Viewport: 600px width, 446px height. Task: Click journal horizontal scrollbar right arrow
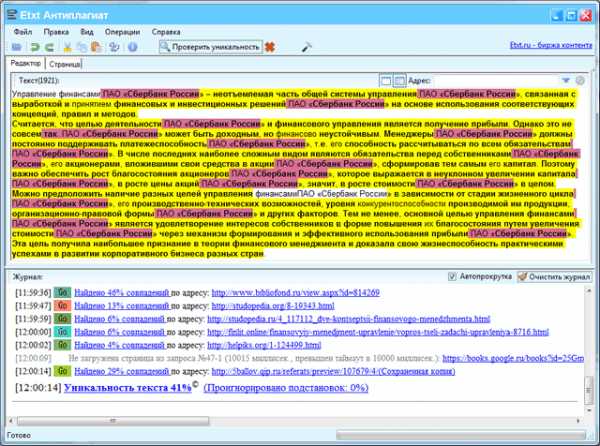[578, 421]
